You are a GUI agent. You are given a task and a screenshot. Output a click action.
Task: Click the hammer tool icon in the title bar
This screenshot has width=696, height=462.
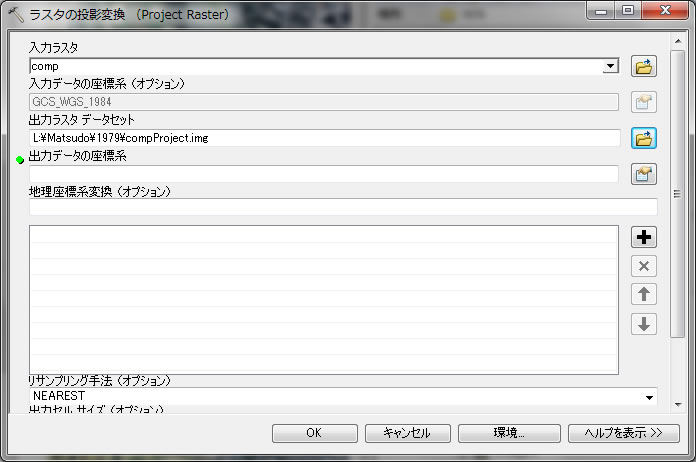15,15
